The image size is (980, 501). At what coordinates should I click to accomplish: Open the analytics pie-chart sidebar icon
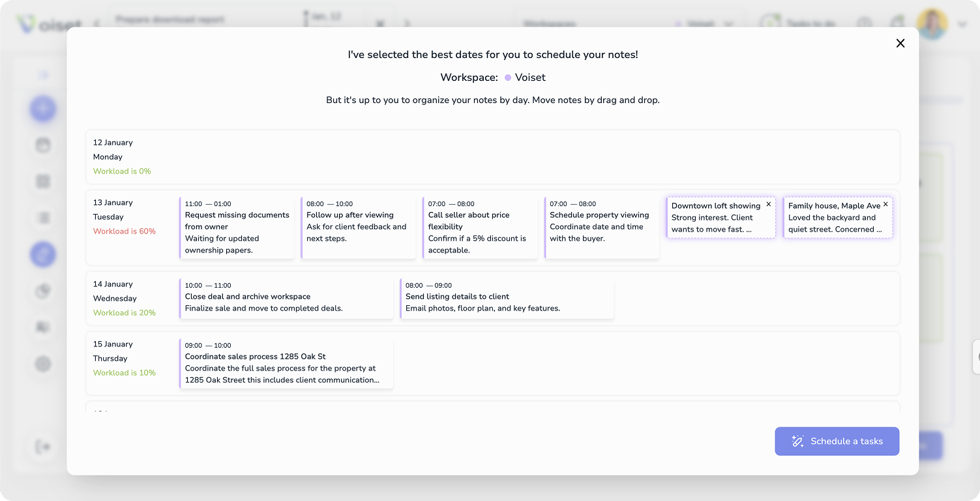(43, 291)
